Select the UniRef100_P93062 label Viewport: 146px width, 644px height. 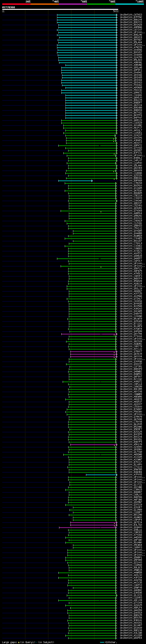click(131, 85)
